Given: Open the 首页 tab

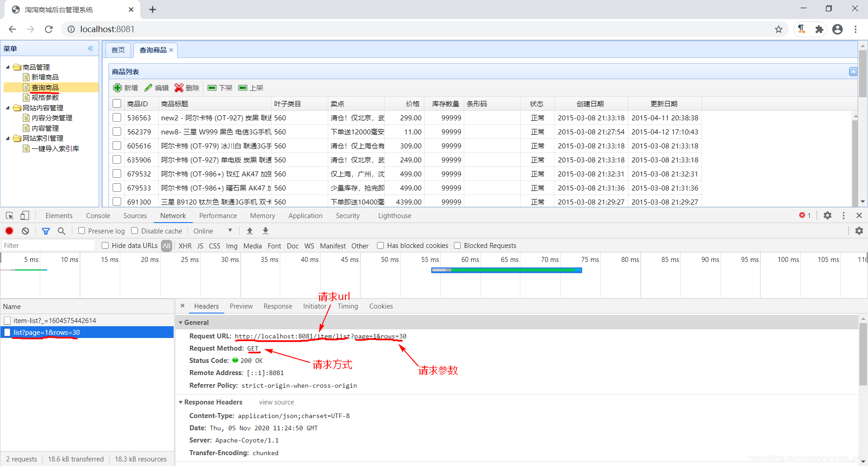Looking at the screenshot, I should coord(118,50).
